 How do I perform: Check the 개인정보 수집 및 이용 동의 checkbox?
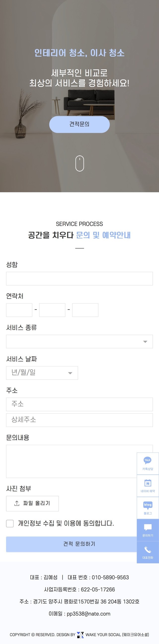click(x=10, y=523)
